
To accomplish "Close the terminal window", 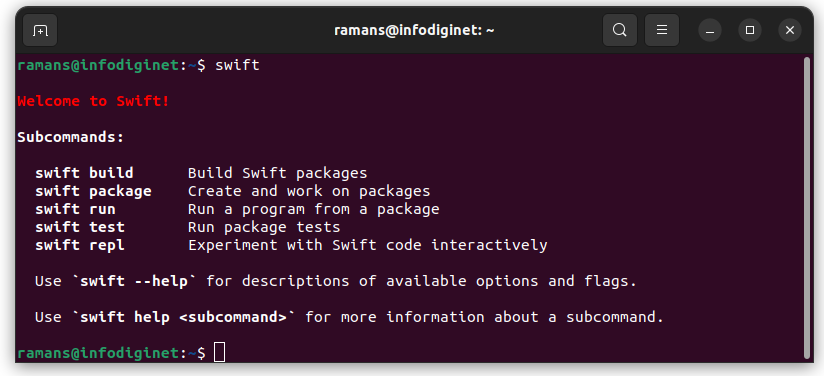I will click(790, 31).
